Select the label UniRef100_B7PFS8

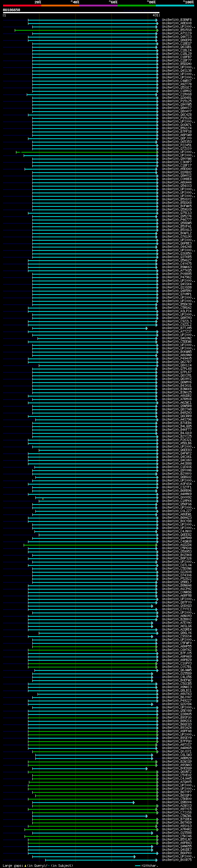click(x=176, y=132)
